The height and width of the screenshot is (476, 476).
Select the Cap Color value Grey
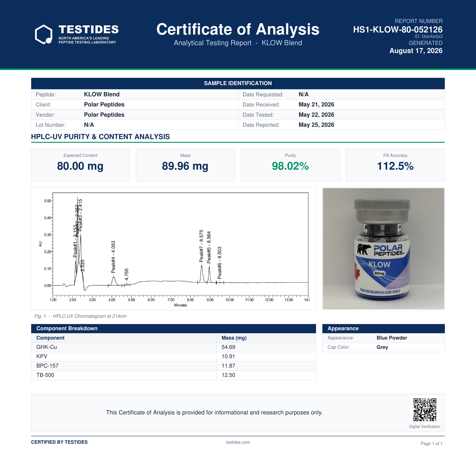pos(382,347)
